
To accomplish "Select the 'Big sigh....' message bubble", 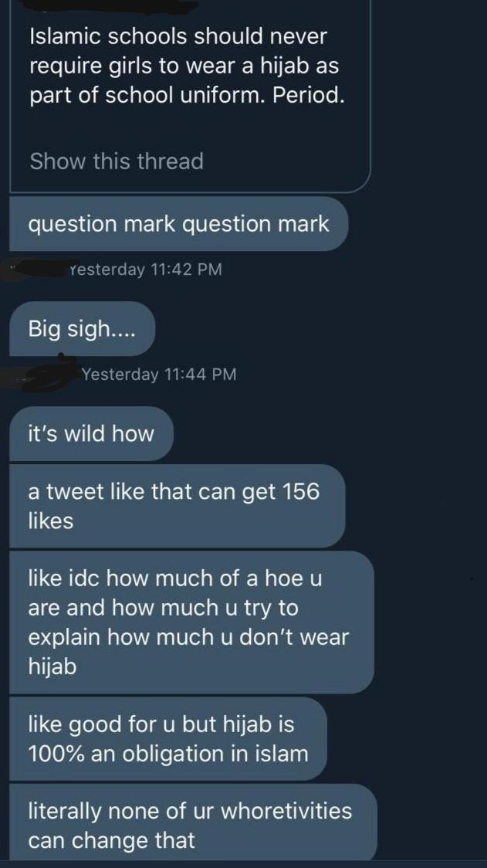I will coord(82,329).
